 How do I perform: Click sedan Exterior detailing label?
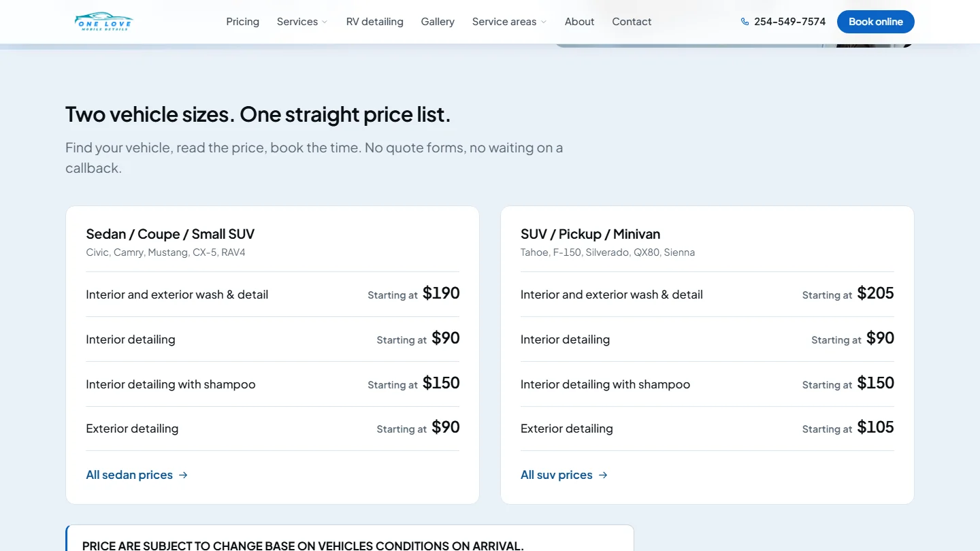coord(132,429)
